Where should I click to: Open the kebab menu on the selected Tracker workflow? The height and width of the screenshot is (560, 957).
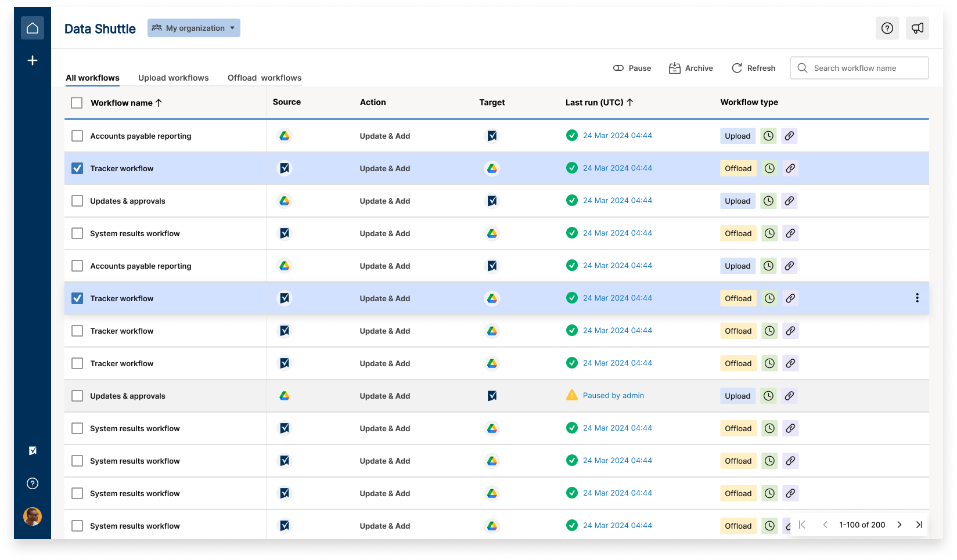click(x=917, y=298)
